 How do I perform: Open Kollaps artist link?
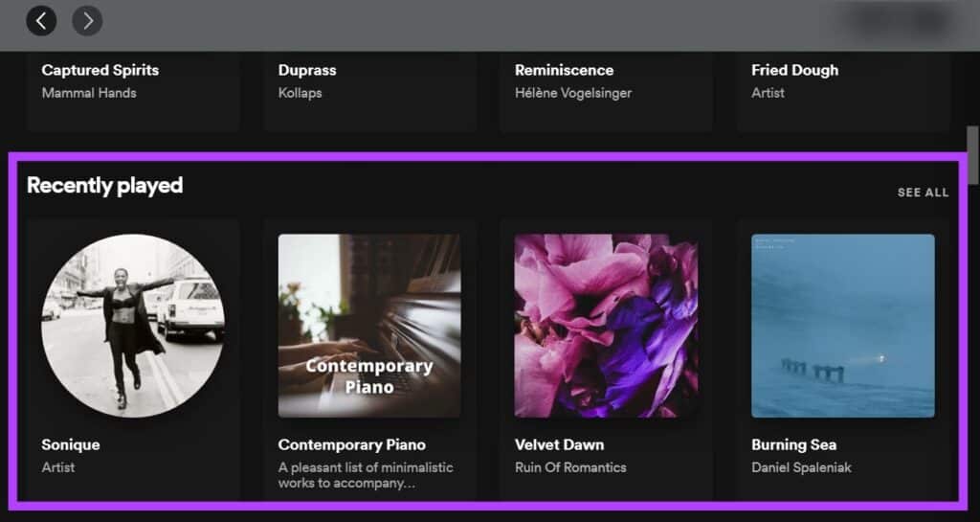tap(300, 93)
